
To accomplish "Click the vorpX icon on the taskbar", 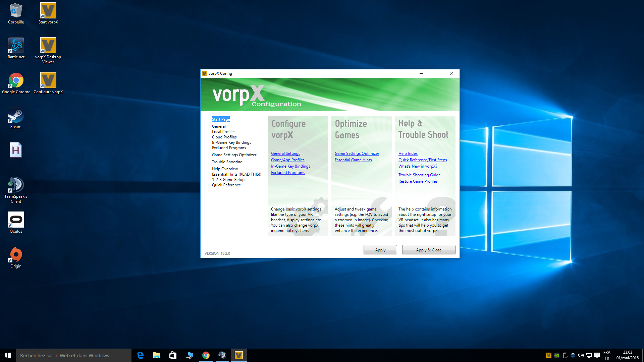I will (x=239, y=355).
